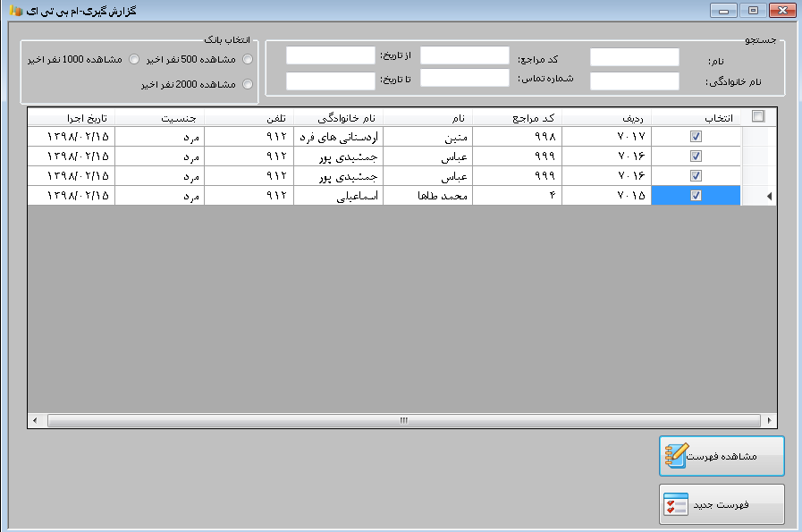Select the مشاهده 500 نفر اخیر radio option
Image resolution: width=802 pixels, height=532 pixels.
(248, 60)
